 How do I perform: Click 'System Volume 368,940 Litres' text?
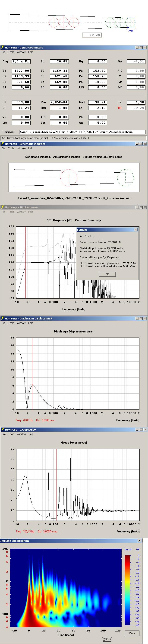(x=102, y=157)
